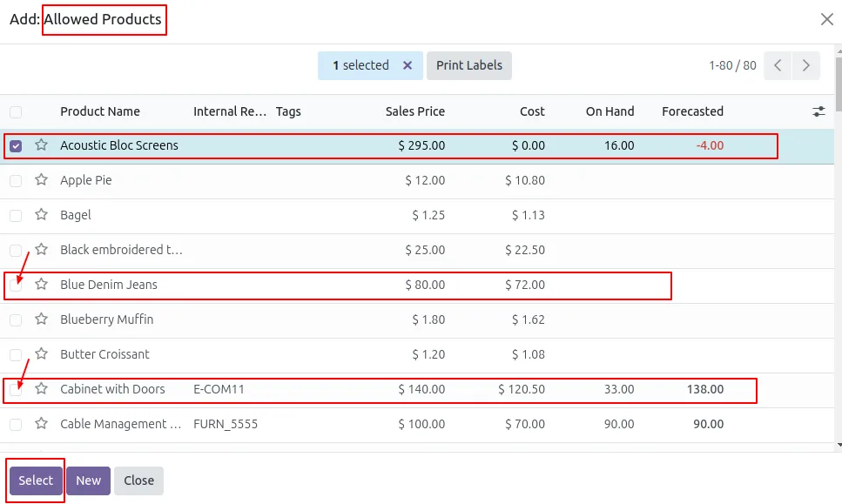Click the 1-80 / 80 pager counter
This screenshot has height=504, width=842.
pyautogui.click(x=732, y=65)
